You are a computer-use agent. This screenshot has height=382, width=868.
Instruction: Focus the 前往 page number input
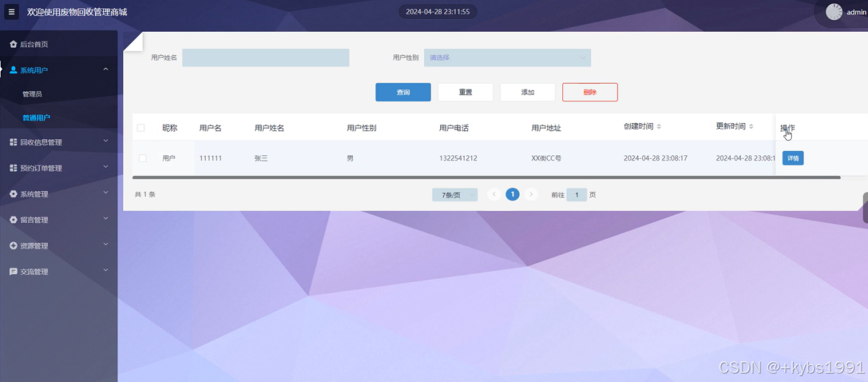pyautogui.click(x=577, y=195)
